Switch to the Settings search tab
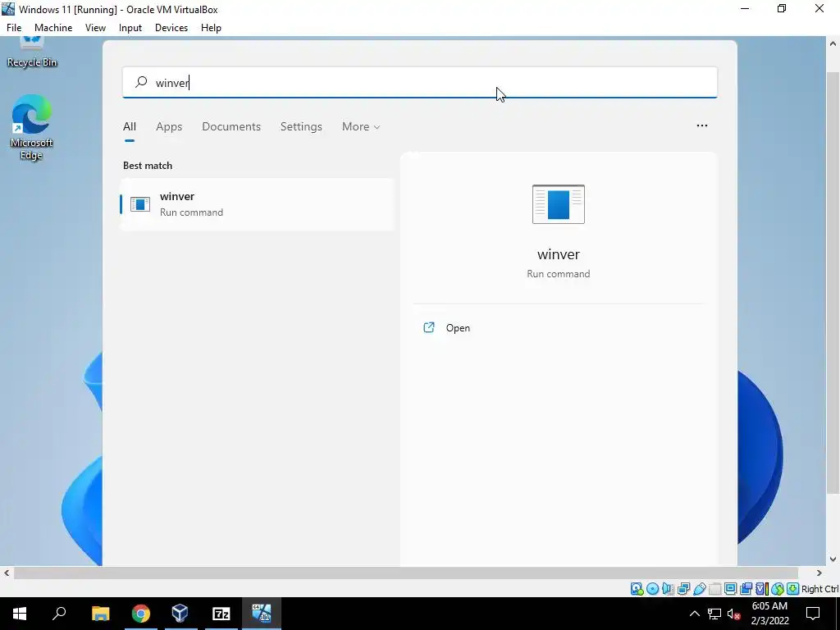The width and height of the screenshot is (840, 630). [301, 126]
